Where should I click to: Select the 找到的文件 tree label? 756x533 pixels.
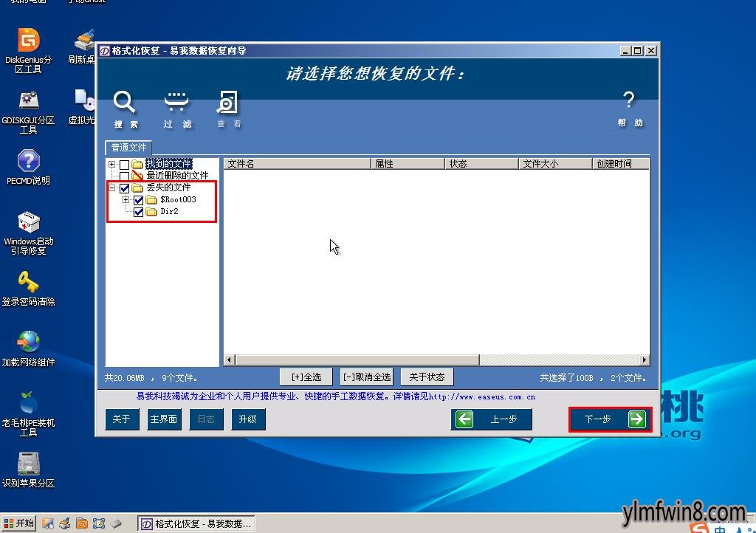pos(169,165)
